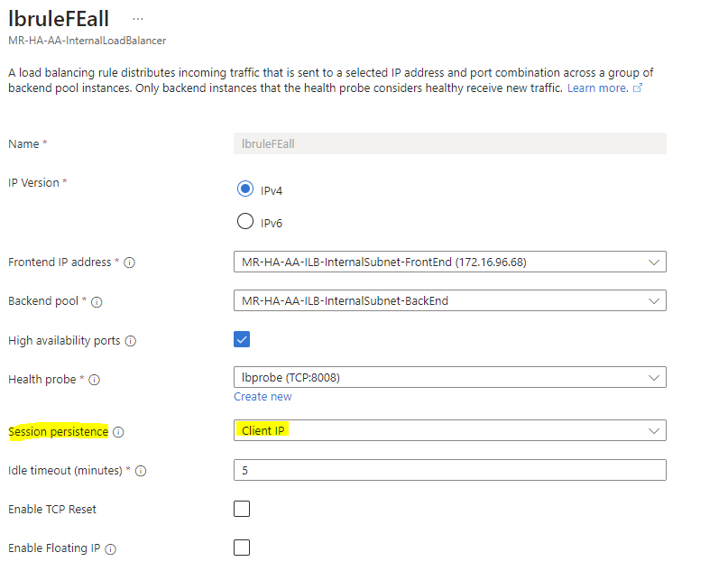The width and height of the screenshot is (728, 580).
Task: Open the ellipsis menu beside lbruleFEall title
Action: [137, 18]
